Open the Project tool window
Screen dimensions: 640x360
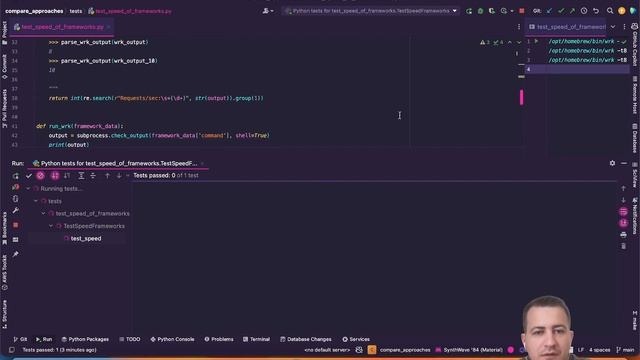click(4, 33)
